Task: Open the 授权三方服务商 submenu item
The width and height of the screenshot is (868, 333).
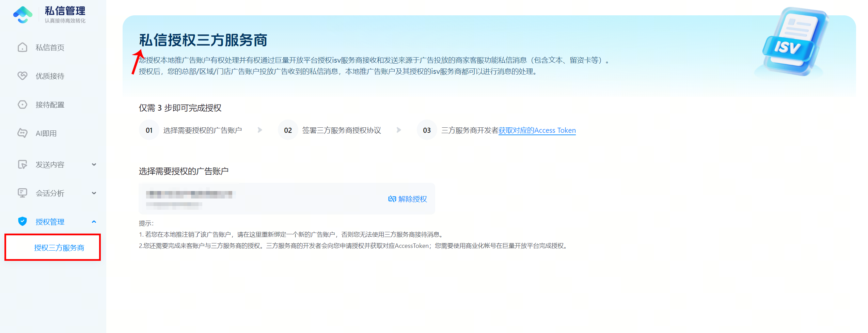Action: tap(59, 248)
